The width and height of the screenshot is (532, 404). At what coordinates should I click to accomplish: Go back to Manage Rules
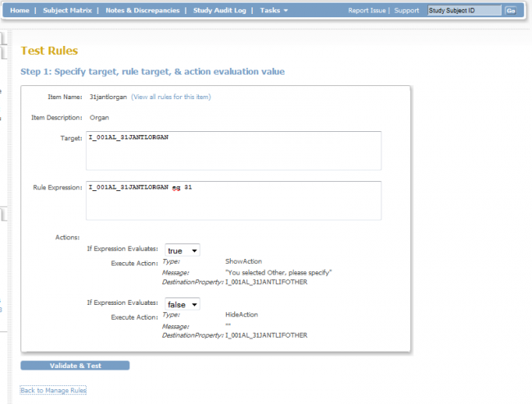click(x=53, y=390)
